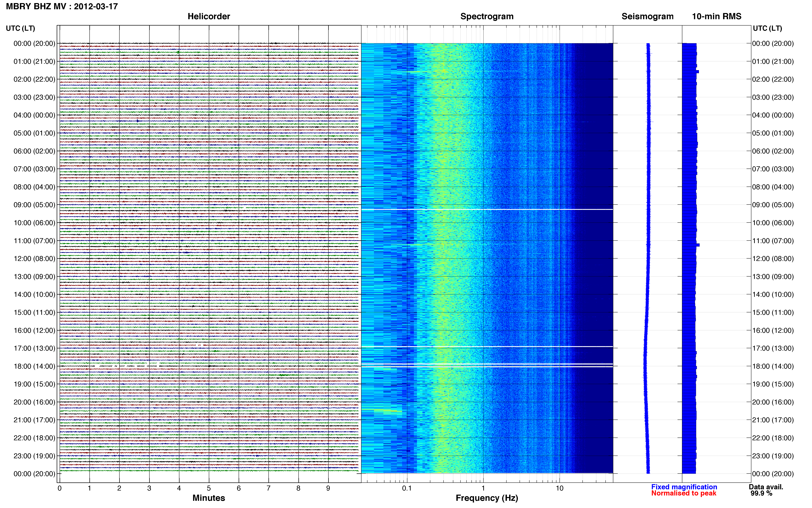Click left time label '05:00 (01:00)'
Screen dimensions: 812x508
click(34, 133)
